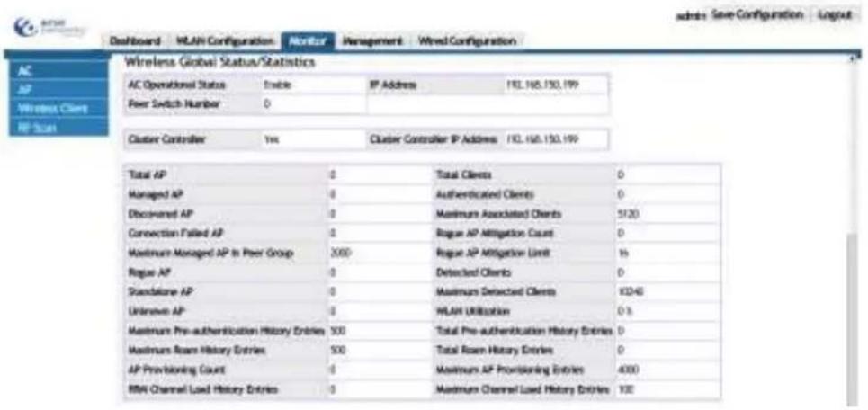Click the Total AP label

coord(147,174)
